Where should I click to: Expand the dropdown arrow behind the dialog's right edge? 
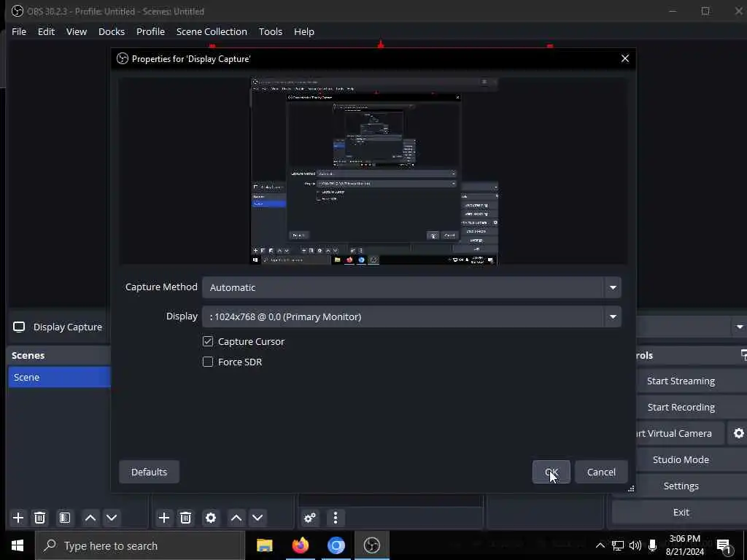pos(740,327)
